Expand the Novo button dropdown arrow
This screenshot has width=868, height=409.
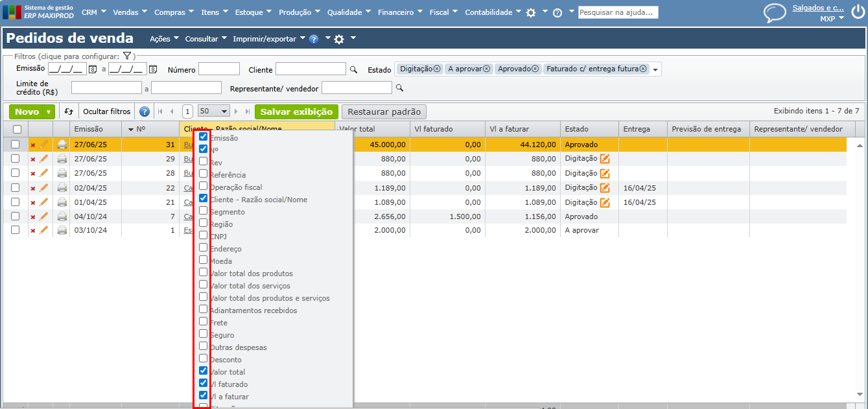(49, 112)
